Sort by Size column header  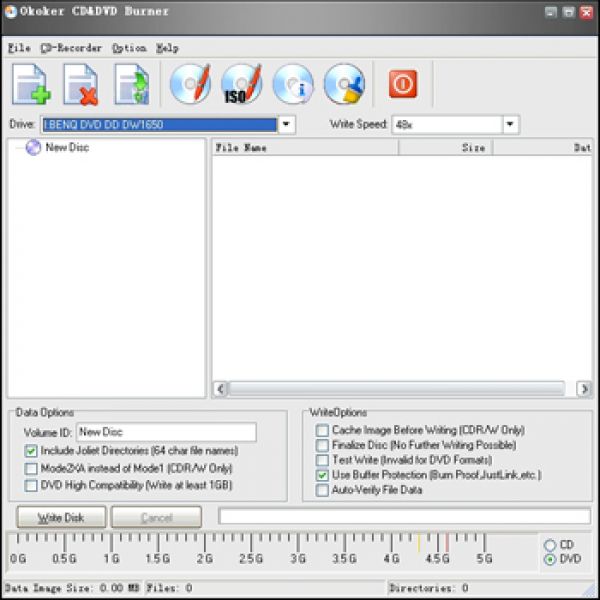tap(445, 148)
